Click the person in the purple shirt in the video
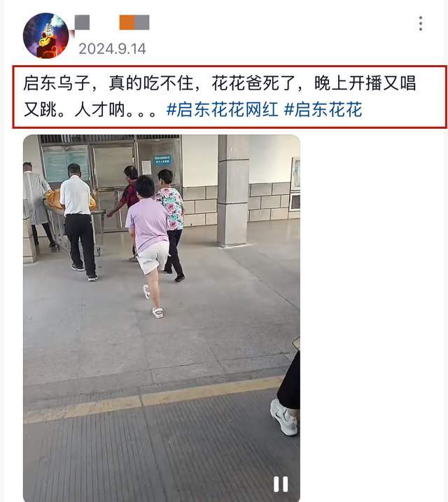Viewport: 448px width, 502px height. coord(148,244)
